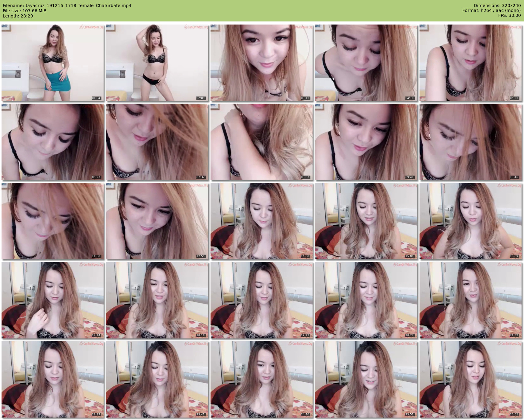This screenshot has width=524, height=420.
Task: Select the frame thumbnail stamped 19:23
Action: (262, 300)
